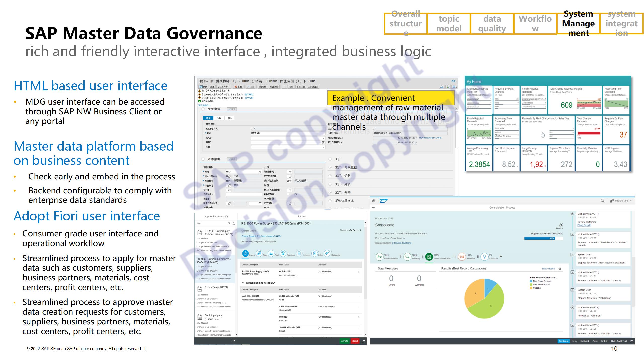The height and width of the screenshot is (362, 644).
Task: Open the Potentially Overdue tile
Action: pyautogui.click(x=588, y=158)
